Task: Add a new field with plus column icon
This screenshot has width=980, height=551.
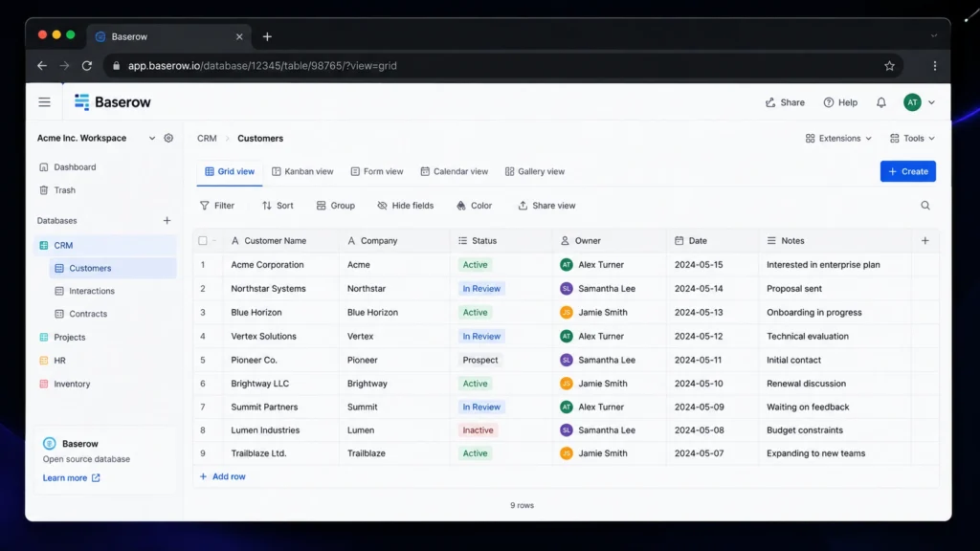Action: pos(925,240)
